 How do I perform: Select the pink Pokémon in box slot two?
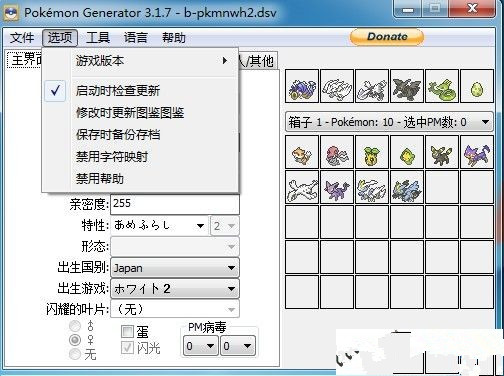[x=337, y=152]
